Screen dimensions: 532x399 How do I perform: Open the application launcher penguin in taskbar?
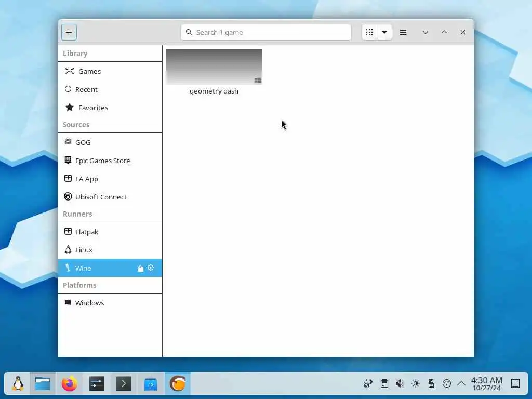point(18,384)
